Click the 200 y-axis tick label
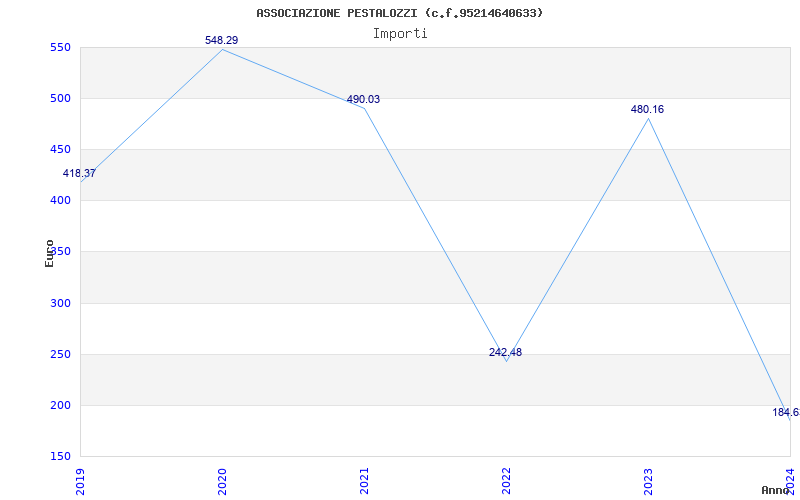 [x=60, y=406]
